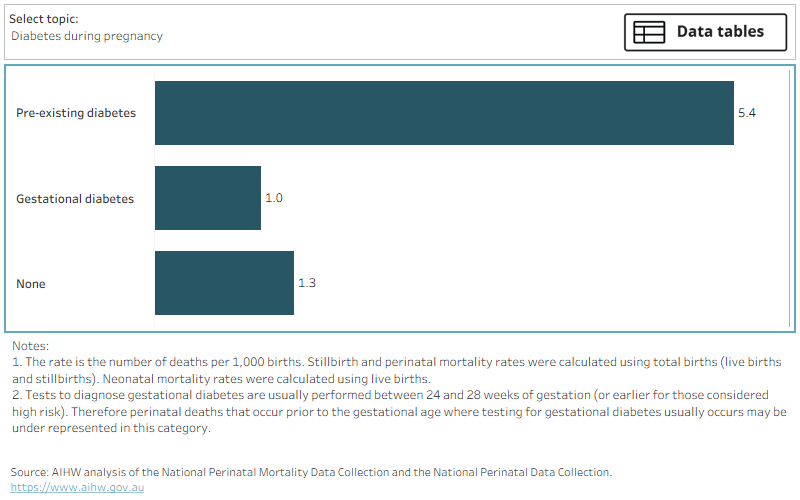Image resolution: width=800 pixels, height=500 pixels.
Task: Click the Select topic: label
Action: (44, 19)
